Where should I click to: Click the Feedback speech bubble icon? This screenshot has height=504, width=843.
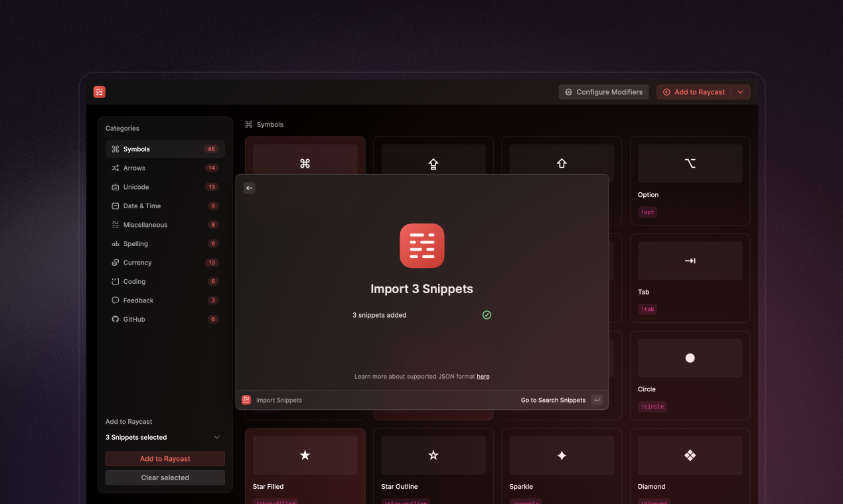pos(115,300)
